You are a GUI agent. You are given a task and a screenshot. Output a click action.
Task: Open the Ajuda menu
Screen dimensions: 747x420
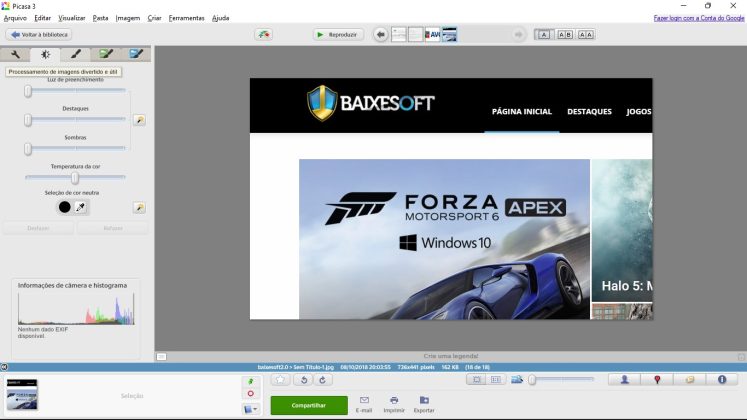click(x=221, y=18)
